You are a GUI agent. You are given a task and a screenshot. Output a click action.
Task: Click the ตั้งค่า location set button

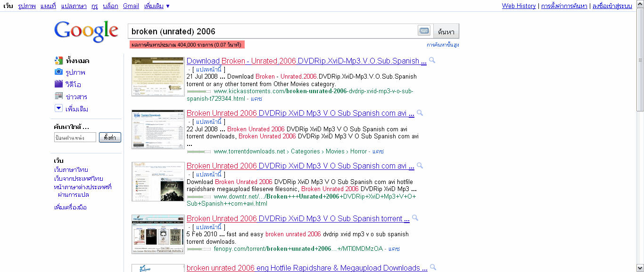tap(110, 137)
